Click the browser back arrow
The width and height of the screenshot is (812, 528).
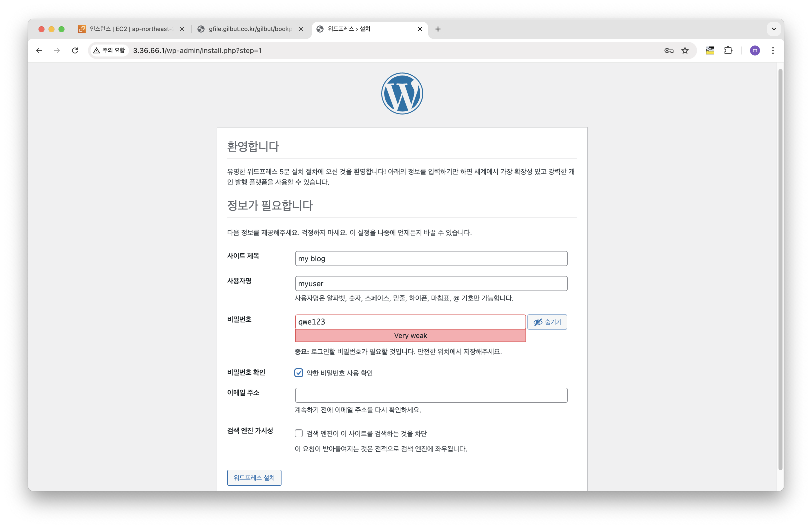pos(39,50)
